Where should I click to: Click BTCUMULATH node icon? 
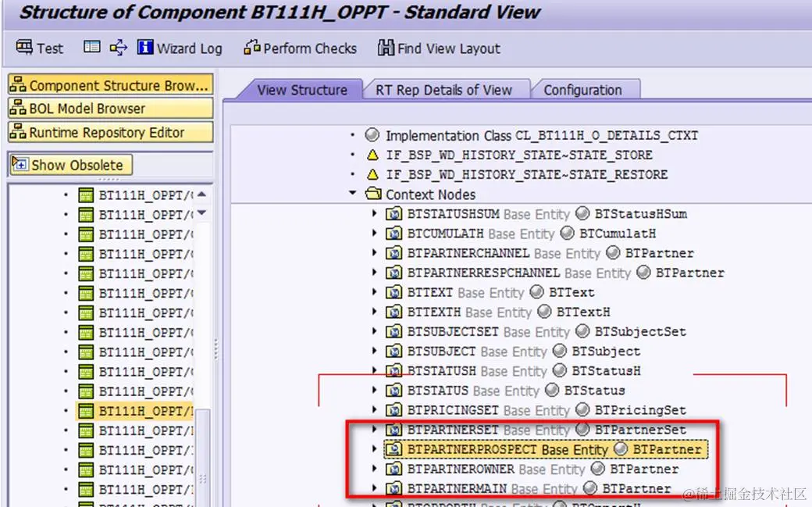click(394, 234)
